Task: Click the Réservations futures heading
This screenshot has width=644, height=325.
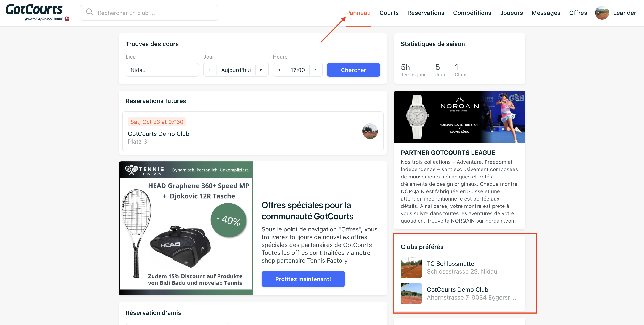Action: (156, 101)
